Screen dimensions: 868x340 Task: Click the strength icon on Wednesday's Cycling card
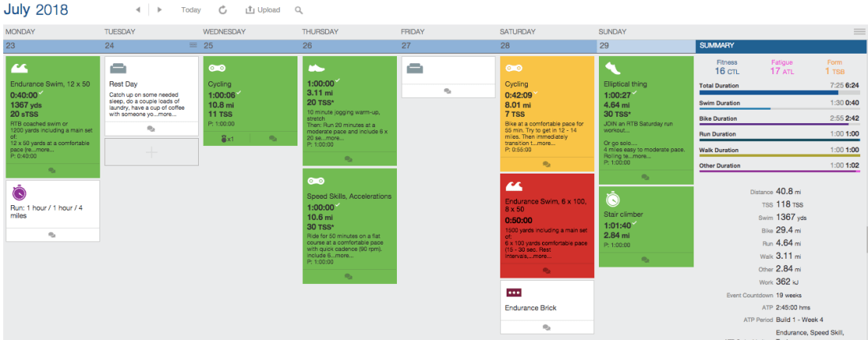pyautogui.click(x=226, y=138)
